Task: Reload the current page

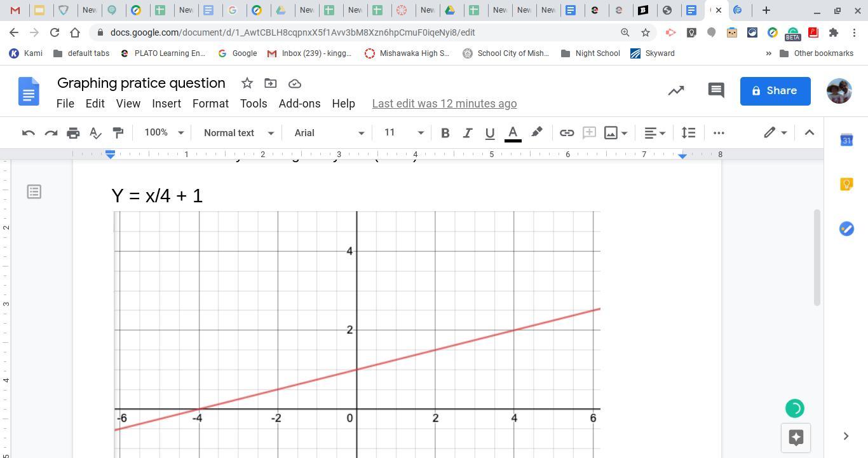Action: [55, 32]
